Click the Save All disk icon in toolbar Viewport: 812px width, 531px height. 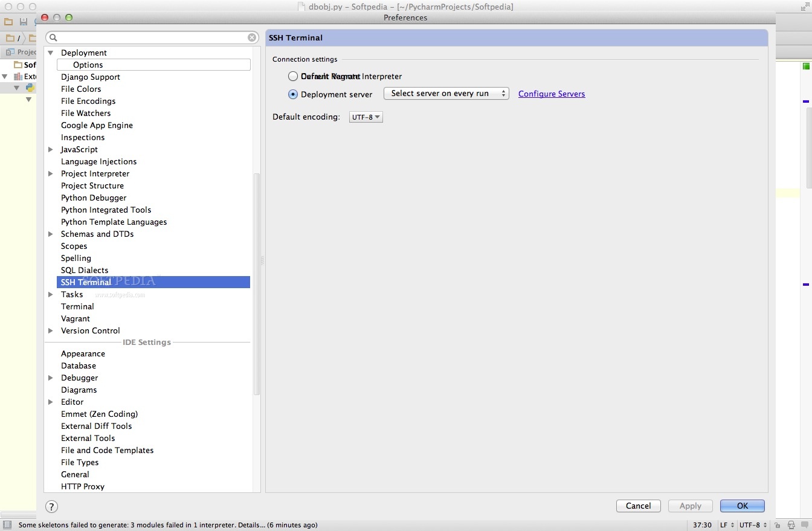click(x=23, y=21)
